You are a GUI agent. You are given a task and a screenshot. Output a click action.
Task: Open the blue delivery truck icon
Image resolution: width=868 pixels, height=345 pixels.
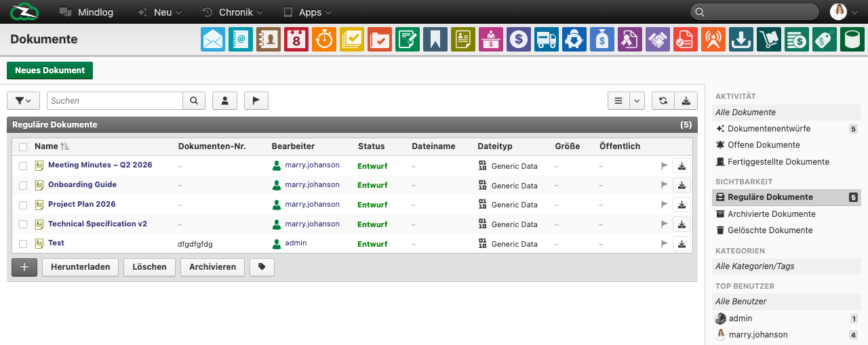(547, 39)
